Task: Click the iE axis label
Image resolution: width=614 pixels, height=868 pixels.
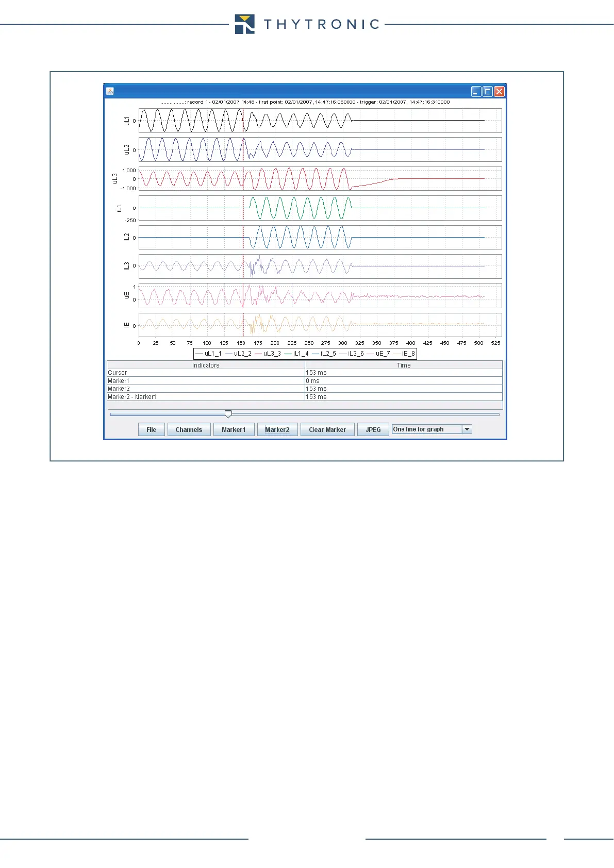Action: click(127, 325)
